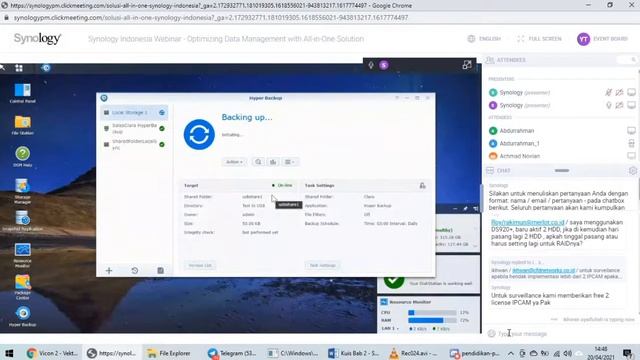Click device icon beside Abdurrahman_1
This screenshot has height=360, width=640.
pyautogui.click(x=631, y=143)
